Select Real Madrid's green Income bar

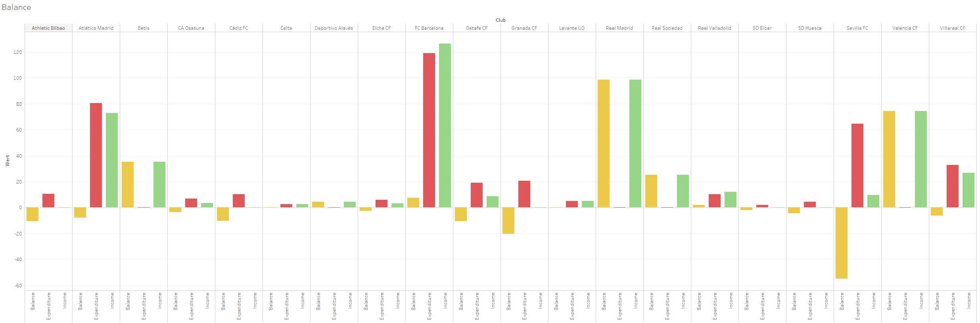(635, 143)
